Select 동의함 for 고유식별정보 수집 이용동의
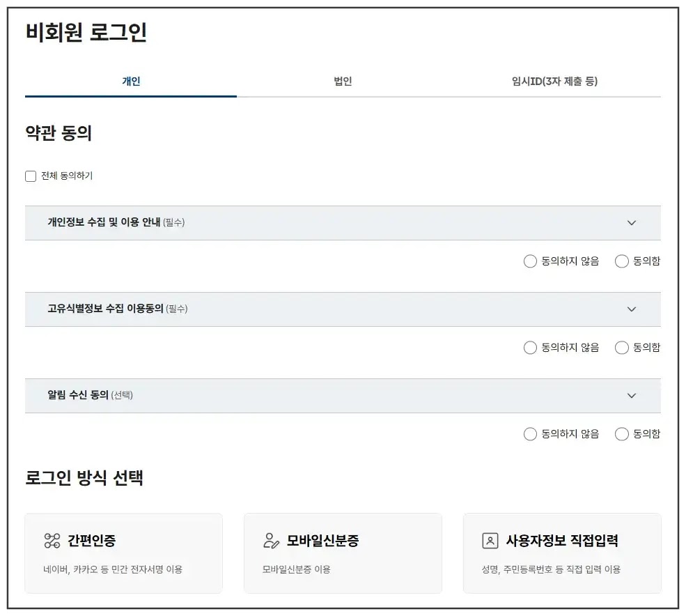 622,348
